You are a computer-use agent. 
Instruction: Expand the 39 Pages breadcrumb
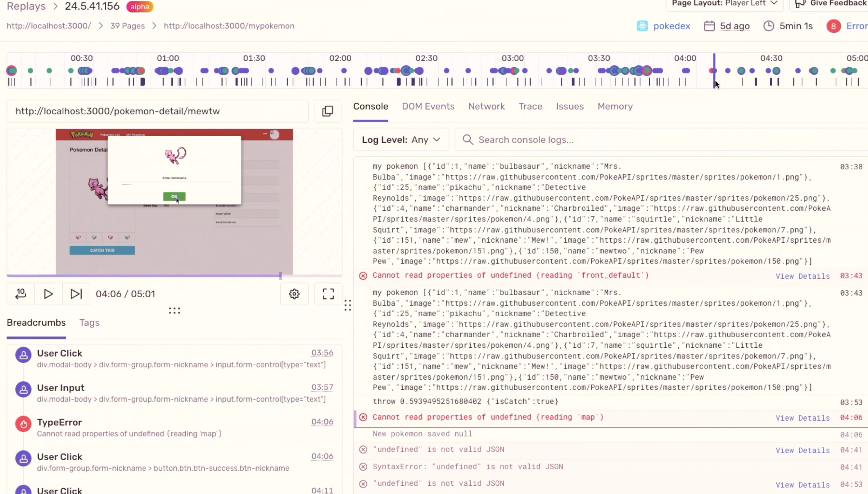coord(127,26)
